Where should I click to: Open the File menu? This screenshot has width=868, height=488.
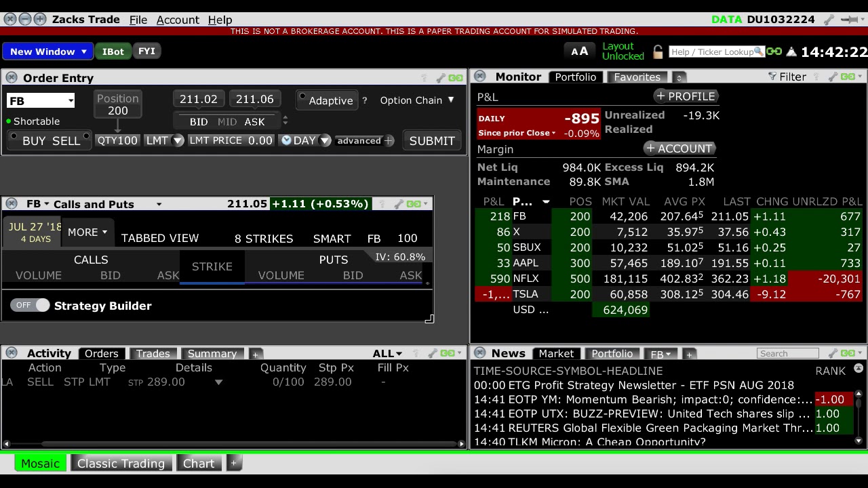tap(138, 20)
